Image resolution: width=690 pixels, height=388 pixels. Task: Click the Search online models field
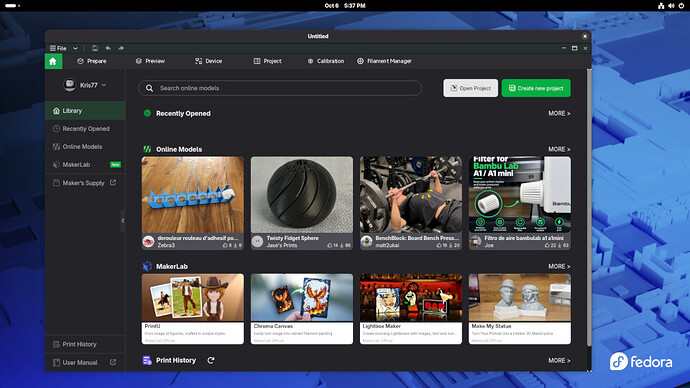point(280,88)
